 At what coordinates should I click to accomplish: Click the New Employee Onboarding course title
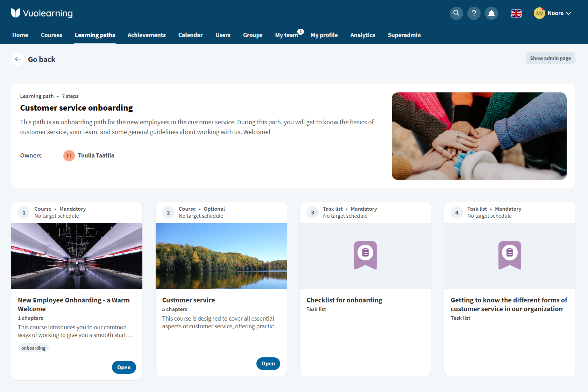[74, 304]
